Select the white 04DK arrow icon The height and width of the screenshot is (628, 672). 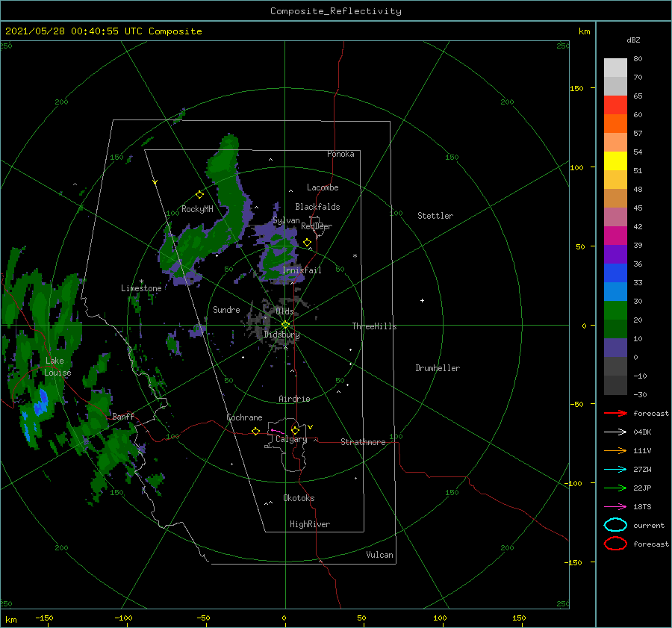[615, 432]
